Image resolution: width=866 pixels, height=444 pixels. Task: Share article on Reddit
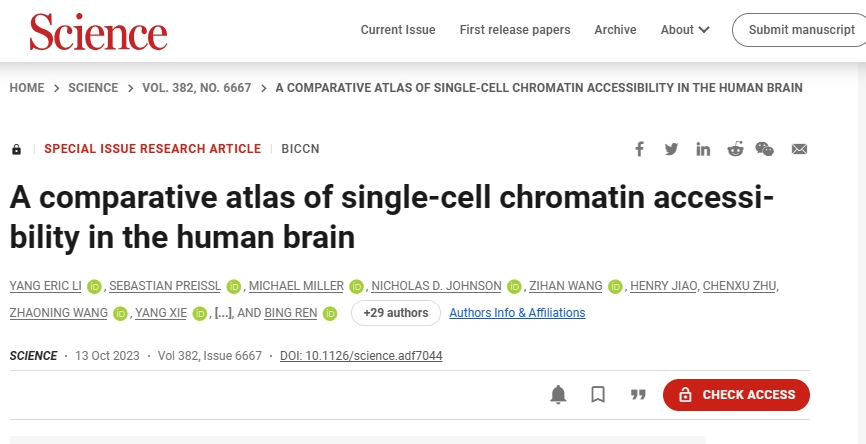pos(735,149)
